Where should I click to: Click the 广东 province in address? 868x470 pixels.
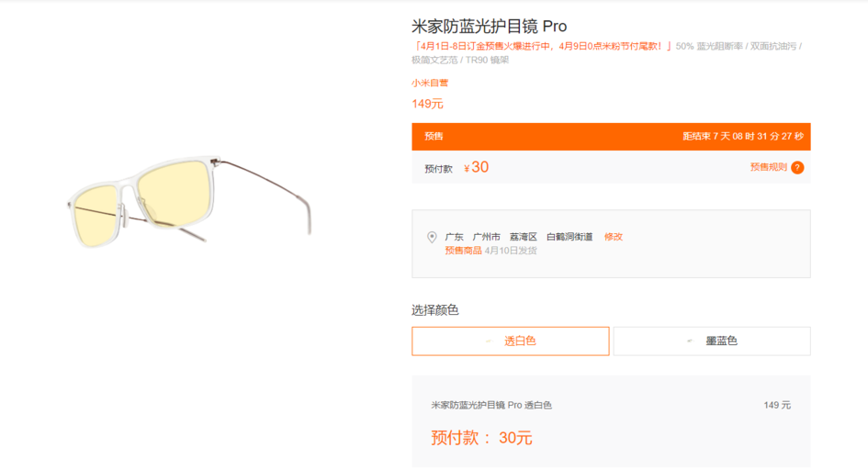click(455, 237)
